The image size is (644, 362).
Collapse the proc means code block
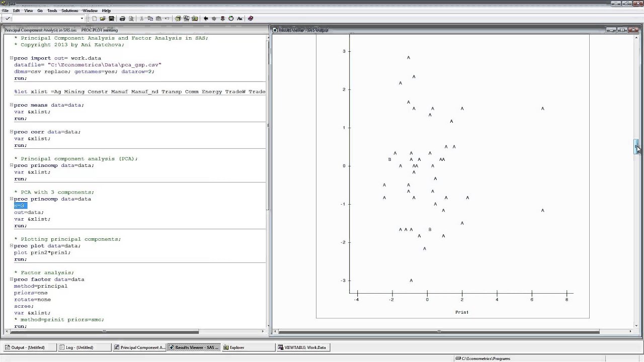11,105
